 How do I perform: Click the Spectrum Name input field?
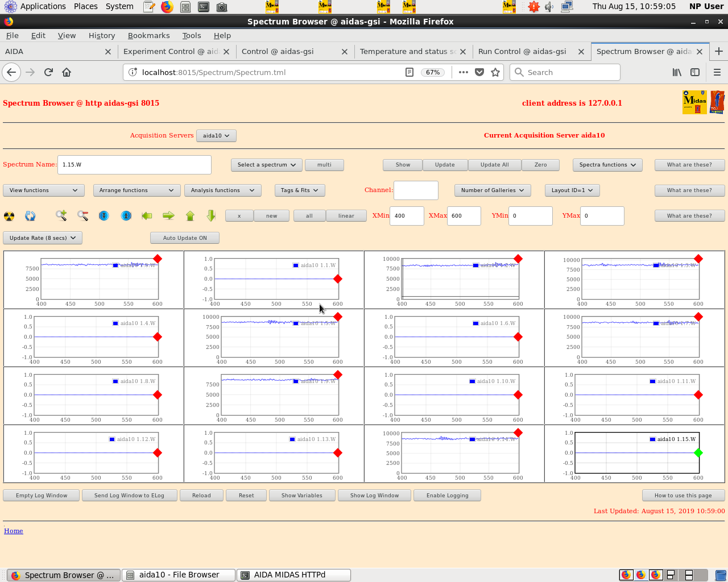click(134, 165)
